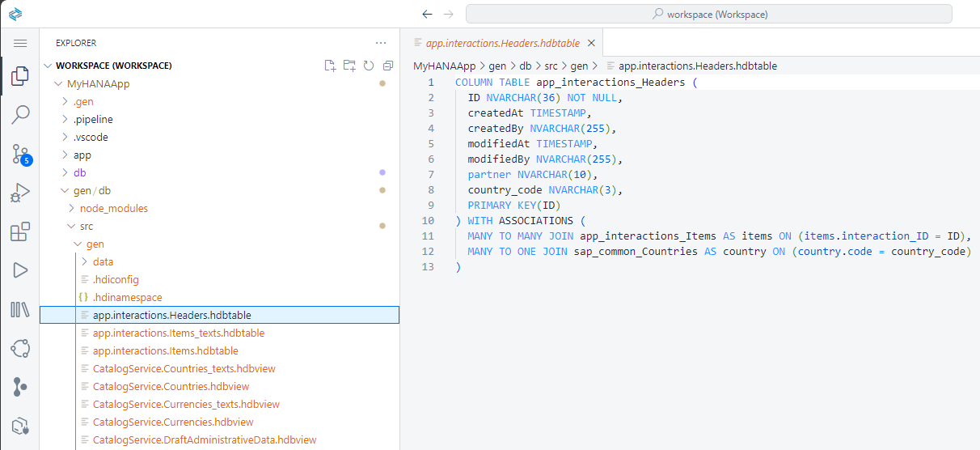
Task: Collapse all folders in Explorer
Action: pyautogui.click(x=388, y=66)
